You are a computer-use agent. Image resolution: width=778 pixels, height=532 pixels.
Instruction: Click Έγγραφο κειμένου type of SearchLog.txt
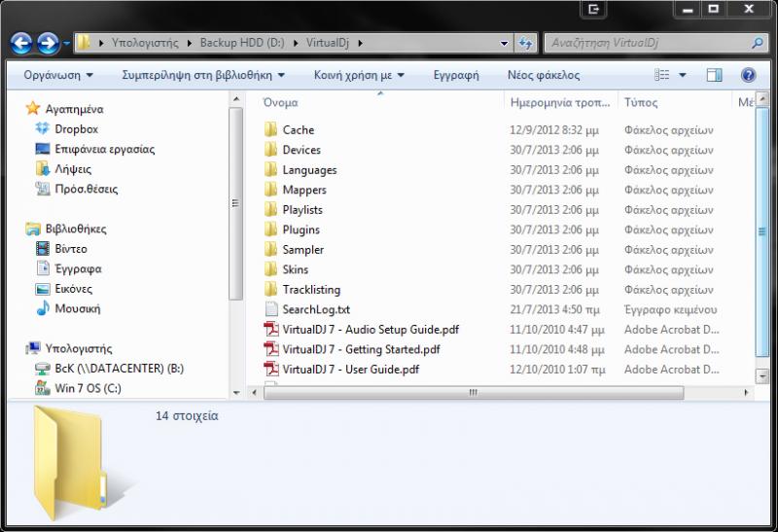pyautogui.click(x=670, y=309)
